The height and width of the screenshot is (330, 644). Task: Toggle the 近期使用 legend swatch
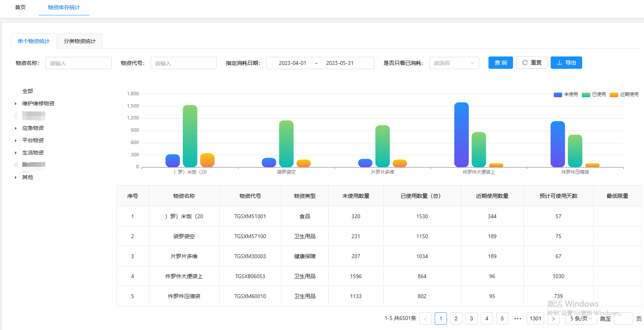[x=614, y=95]
